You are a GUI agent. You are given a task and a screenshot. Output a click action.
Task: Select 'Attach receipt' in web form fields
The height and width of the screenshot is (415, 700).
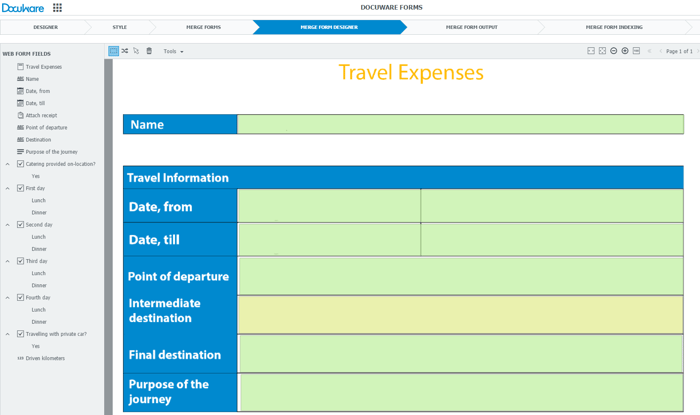41,115
